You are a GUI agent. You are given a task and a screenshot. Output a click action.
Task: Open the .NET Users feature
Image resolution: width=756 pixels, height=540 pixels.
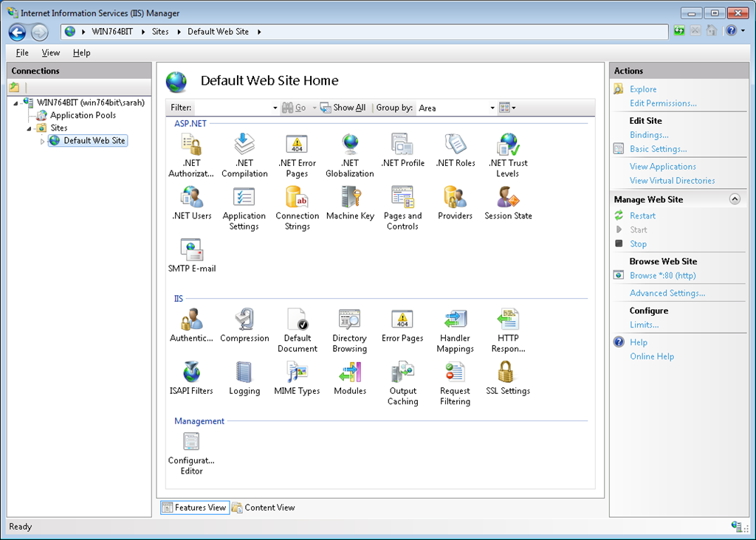point(191,204)
